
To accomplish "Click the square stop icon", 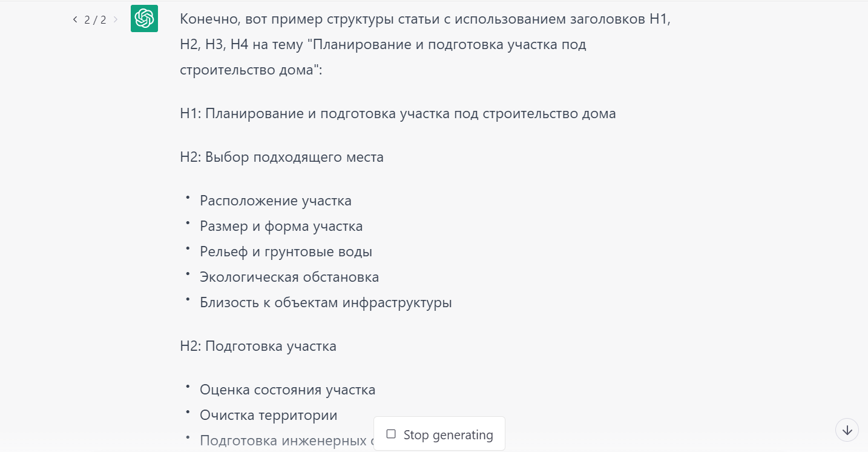I will click(x=391, y=434).
